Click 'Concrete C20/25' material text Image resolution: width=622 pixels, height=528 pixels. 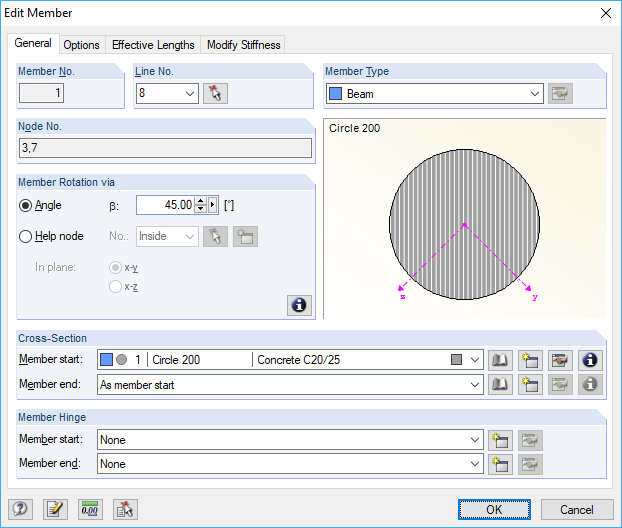(x=299, y=360)
